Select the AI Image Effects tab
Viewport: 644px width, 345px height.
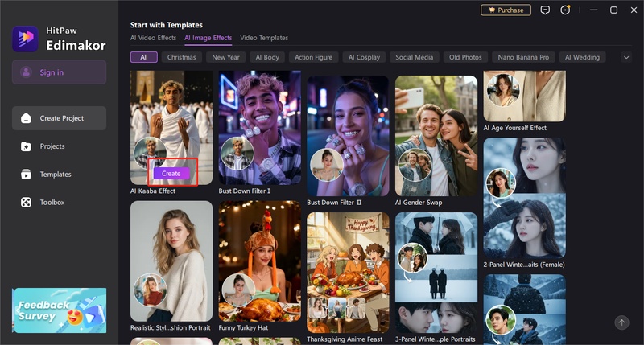pos(208,38)
